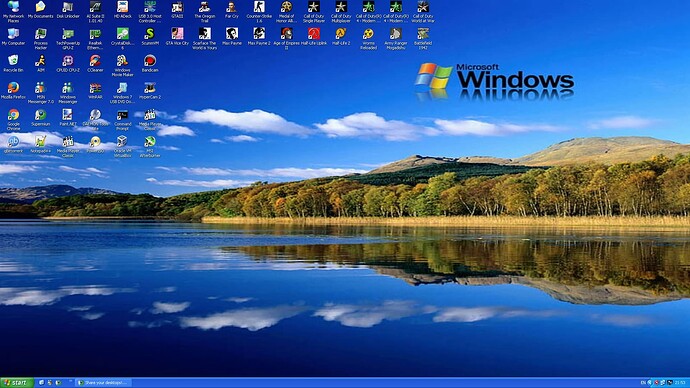690x388 pixels.
Task: Open ScummVM shortcut
Action: click(150, 37)
